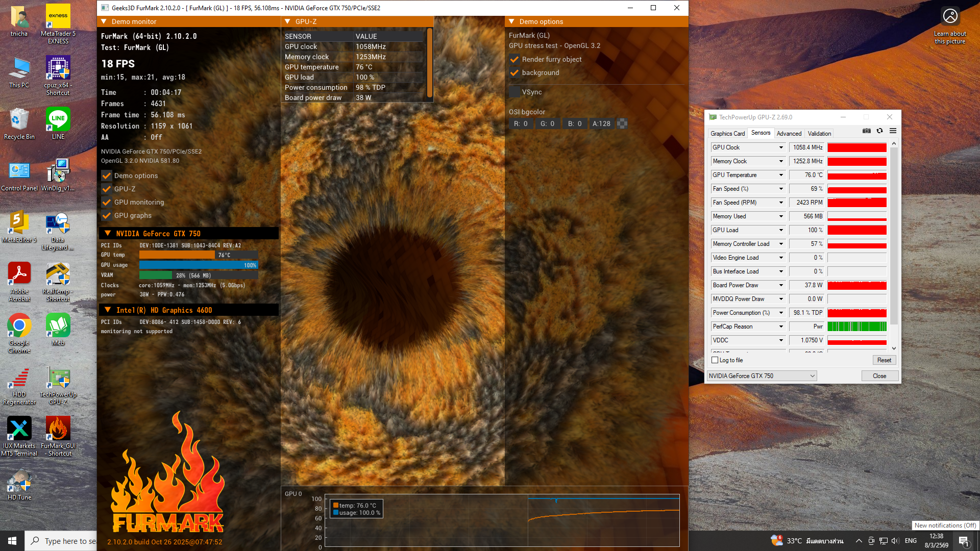Open the NVIDIA GeForce GTX 750 device combo box
Viewport: 980px width, 551px height.
762,376
